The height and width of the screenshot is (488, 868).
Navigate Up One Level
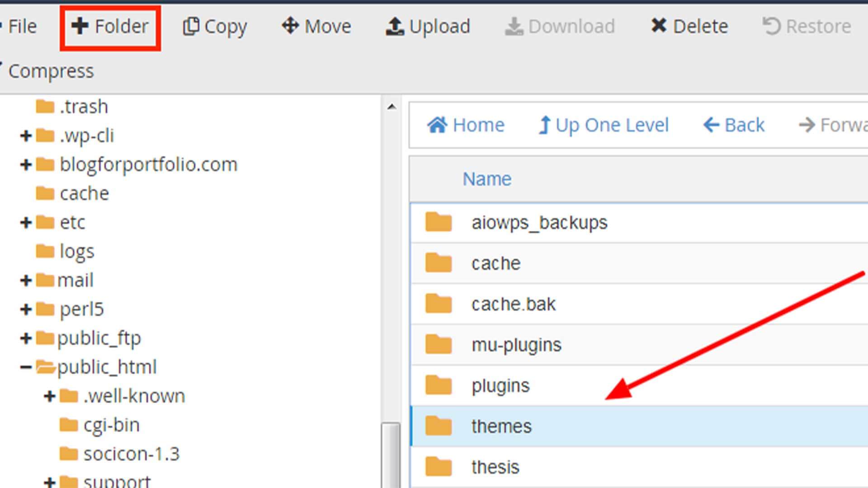pyautogui.click(x=604, y=125)
